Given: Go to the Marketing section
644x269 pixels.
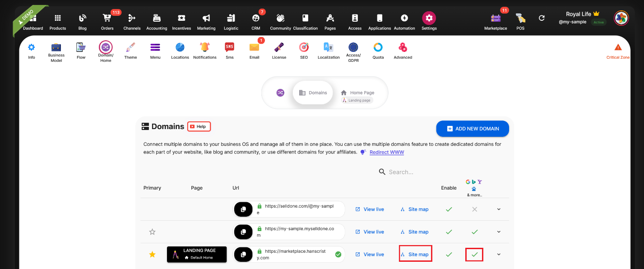Looking at the screenshot, I should click(206, 22).
